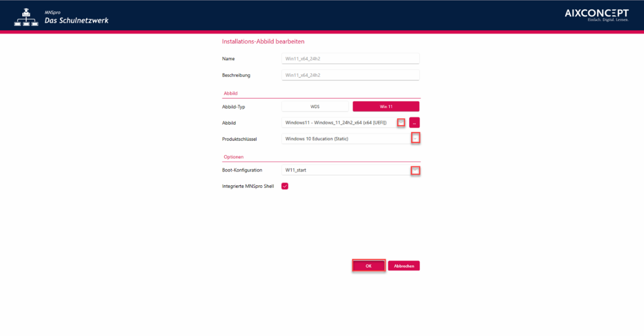Expand the Boot-Konfiguration dropdown arrow
The width and height of the screenshot is (644, 336).
[x=416, y=170]
